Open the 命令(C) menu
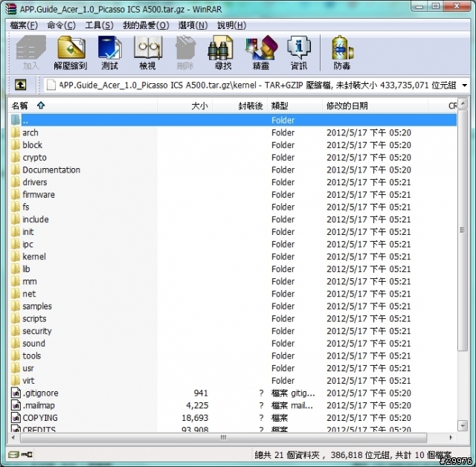The image size is (476, 467). pos(61,25)
